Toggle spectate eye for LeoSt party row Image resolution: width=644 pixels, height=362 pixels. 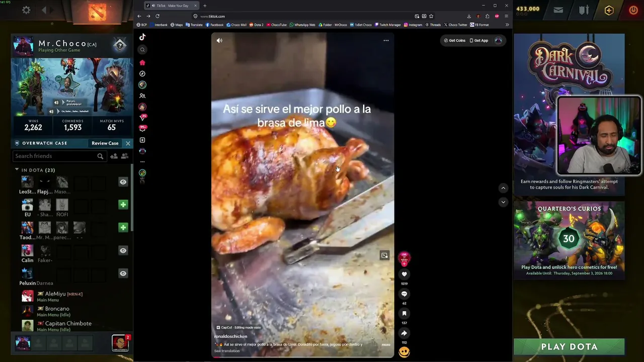(123, 182)
